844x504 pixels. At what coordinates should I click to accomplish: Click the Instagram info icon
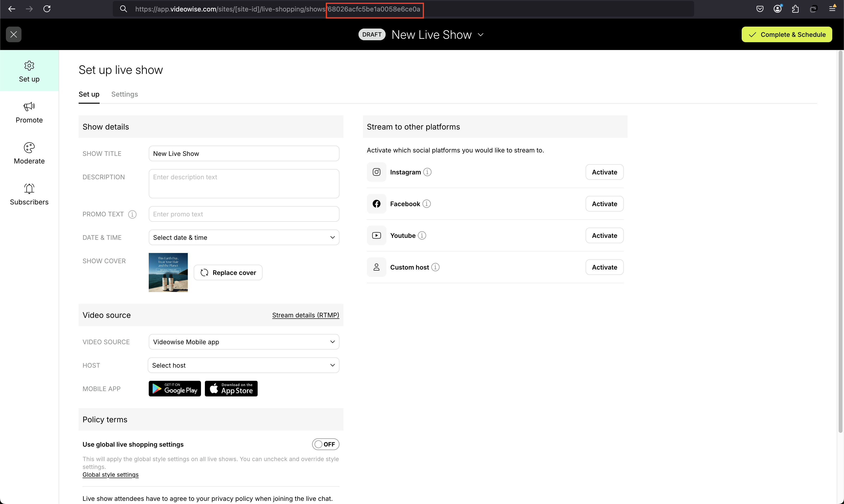(427, 172)
